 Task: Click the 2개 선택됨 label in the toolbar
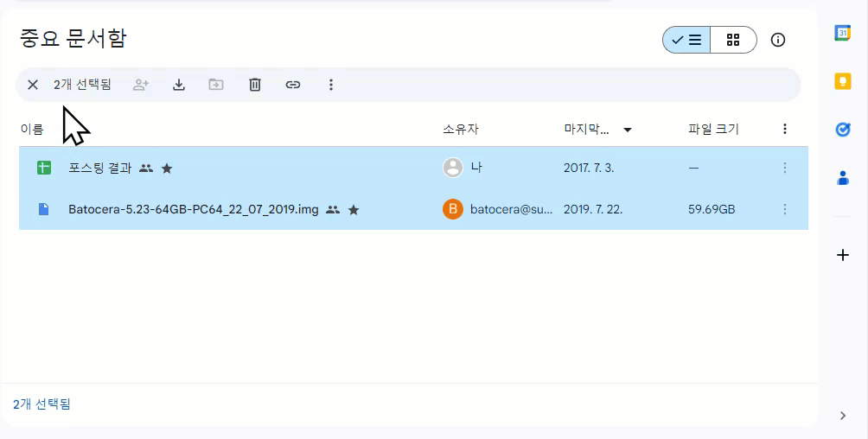click(x=82, y=85)
